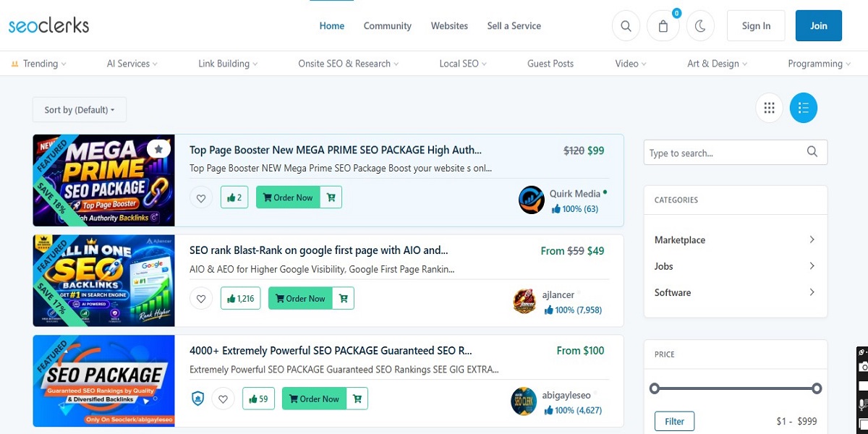
Task: Order Now for Top Page Booster
Action: click(x=288, y=197)
